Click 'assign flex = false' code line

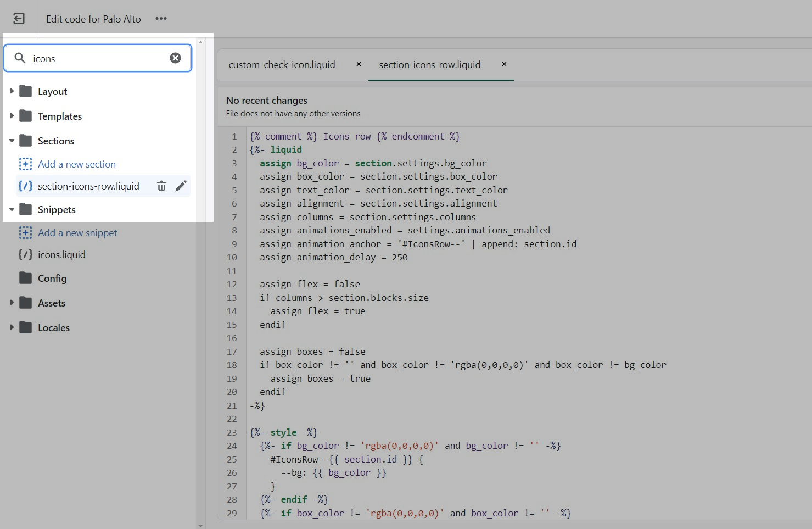tap(310, 284)
